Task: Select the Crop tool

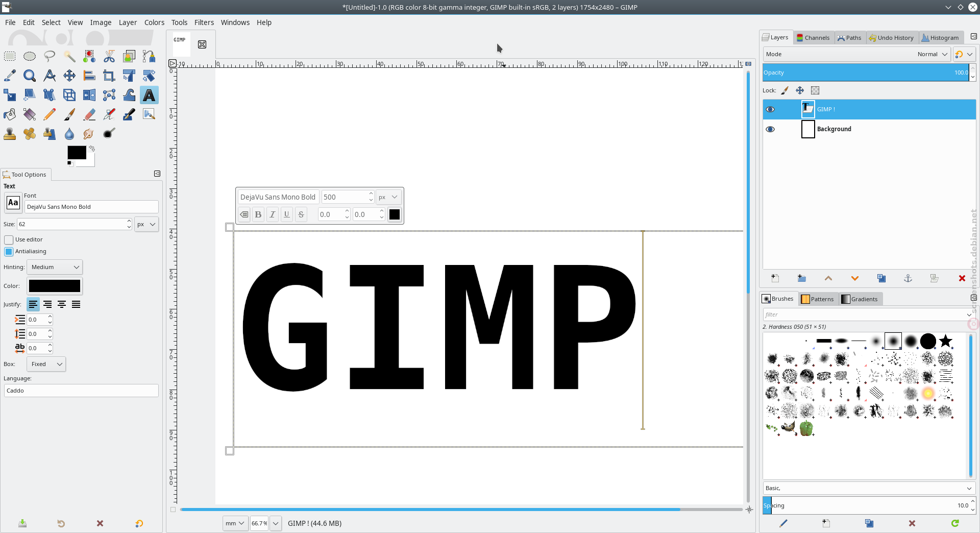Action: coord(109,76)
